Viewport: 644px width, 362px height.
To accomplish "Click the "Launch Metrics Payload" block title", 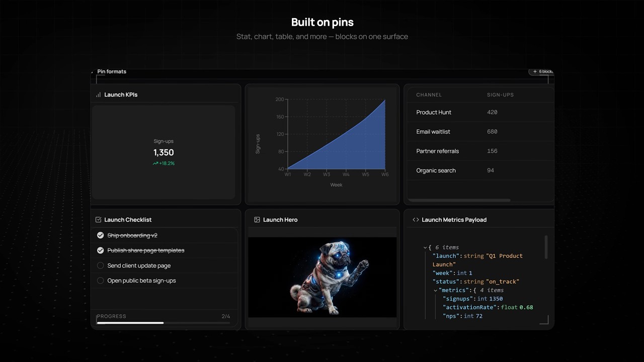I will 454,220.
